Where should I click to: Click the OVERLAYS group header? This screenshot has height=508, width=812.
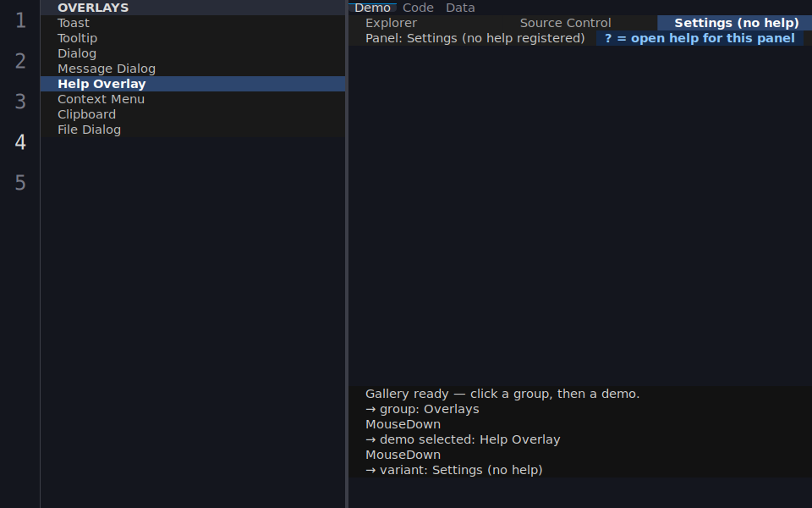point(193,8)
